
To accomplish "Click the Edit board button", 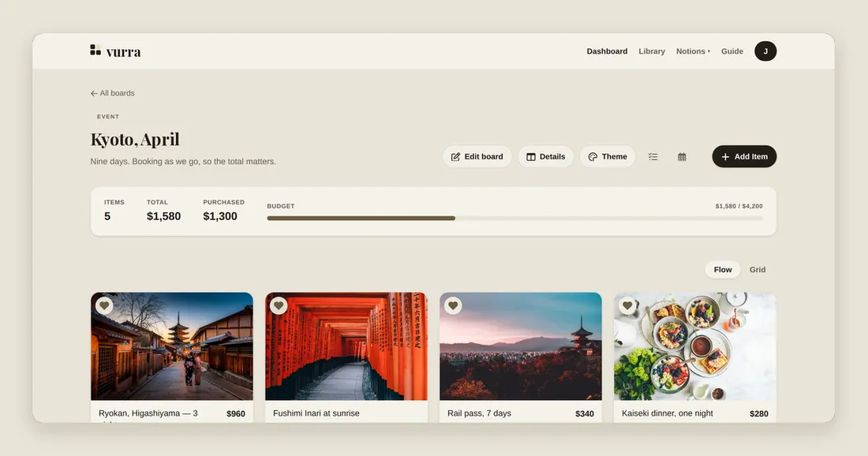I will (x=477, y=157).
